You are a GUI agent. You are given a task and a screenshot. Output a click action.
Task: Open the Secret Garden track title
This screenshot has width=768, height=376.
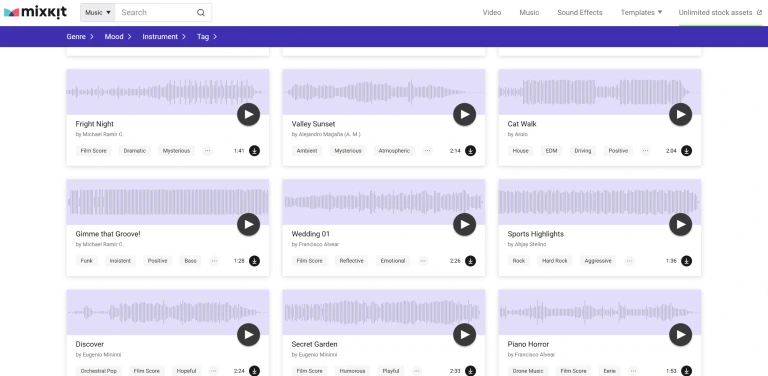tap(314, 344)
